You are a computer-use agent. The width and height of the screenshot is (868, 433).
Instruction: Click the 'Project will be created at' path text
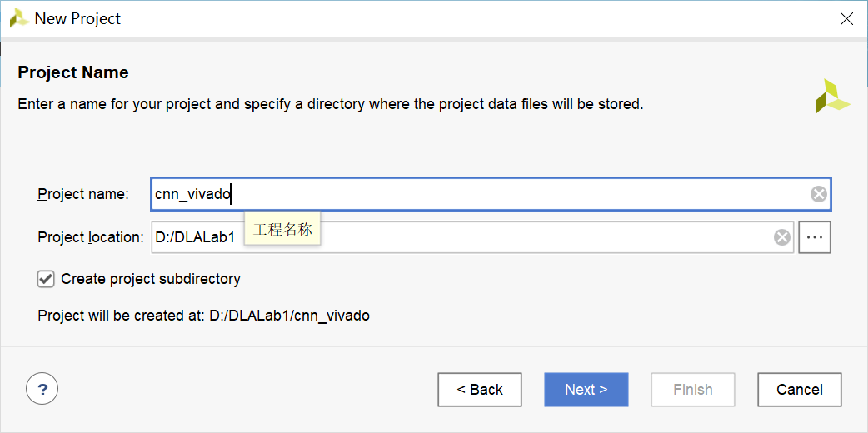pyautogui.click(x=203, y=316)
